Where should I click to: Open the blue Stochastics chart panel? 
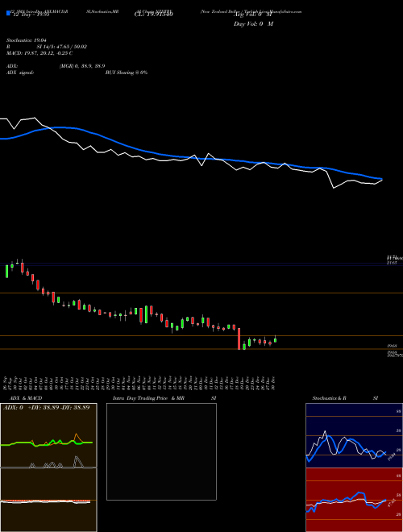pos(354,435)
